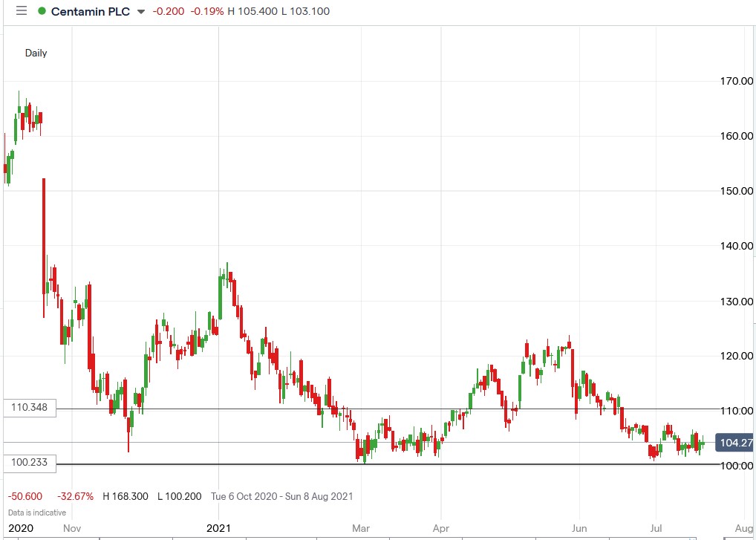Click the H 168.300 range high value

pyautogui.click(x=125, y=495)
